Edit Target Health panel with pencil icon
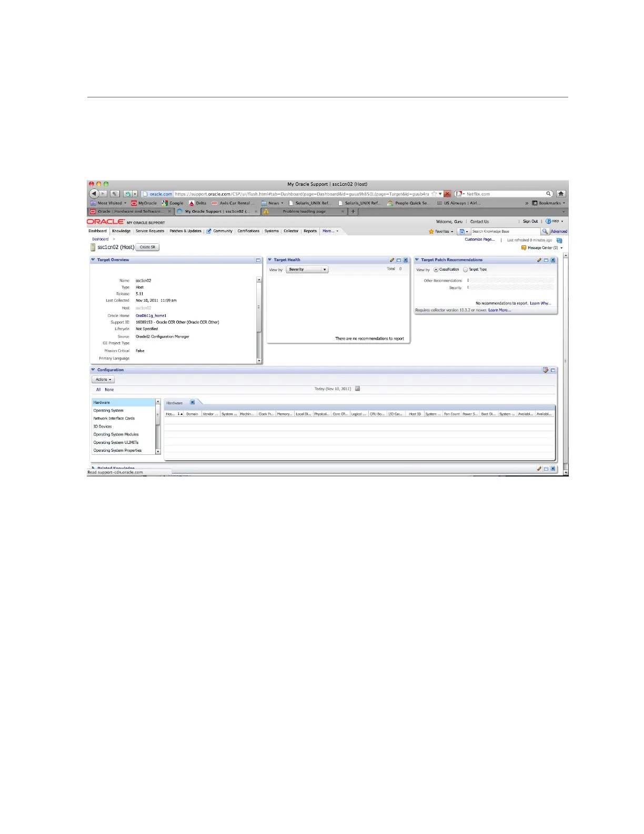Screen dimensions: 644x834 click(392, 260)
